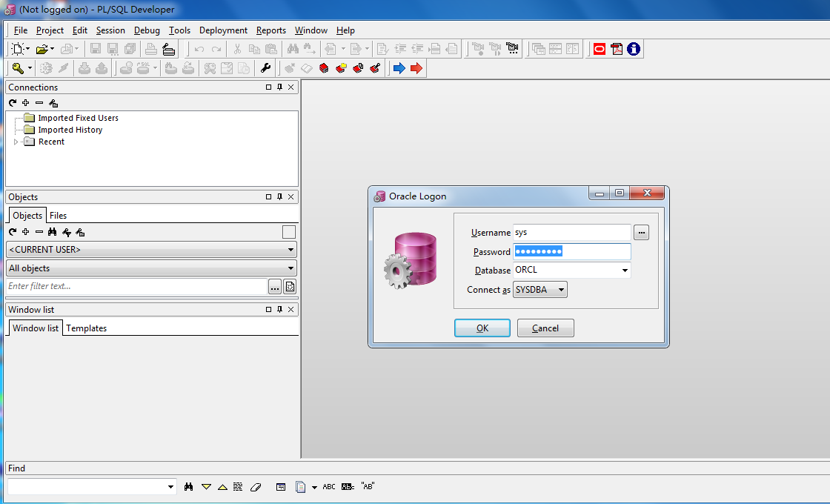Click the Log on key icon
The image size is (830, 504).
(18, 68)
